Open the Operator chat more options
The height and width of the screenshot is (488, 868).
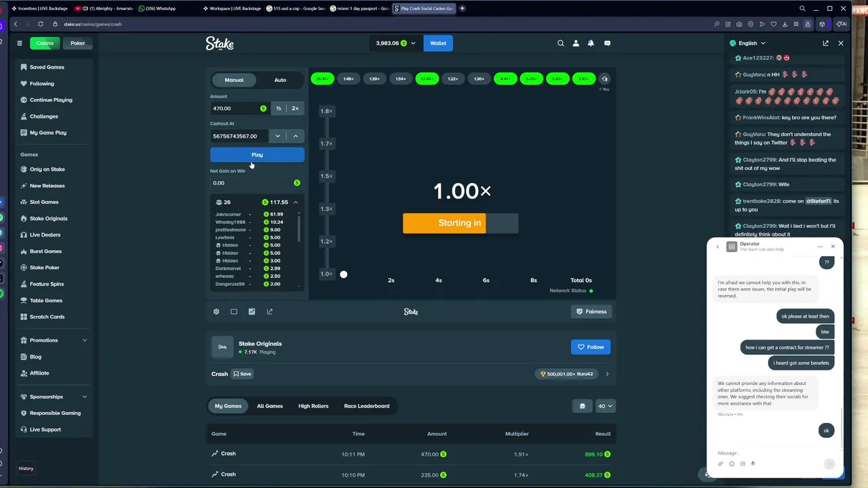click(820, 247)
